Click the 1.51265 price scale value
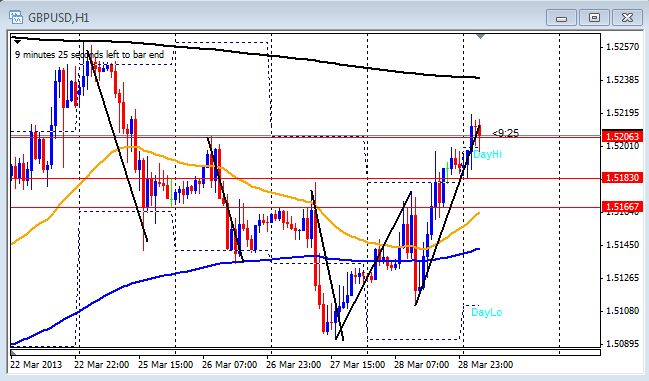This screenshot has height=381, width=649. (x=622, y=277)
